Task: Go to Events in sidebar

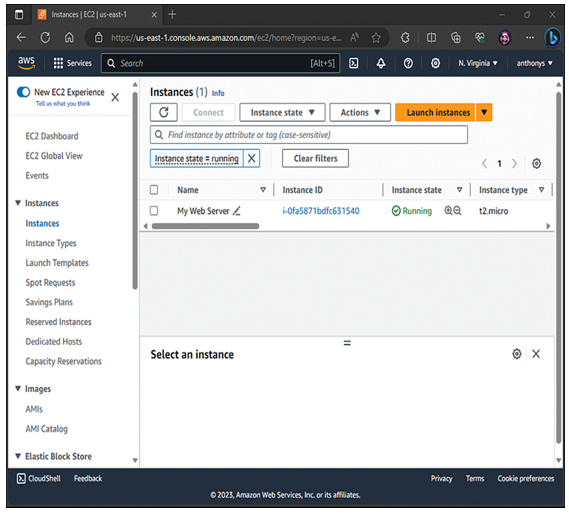Action: point(37,175)
